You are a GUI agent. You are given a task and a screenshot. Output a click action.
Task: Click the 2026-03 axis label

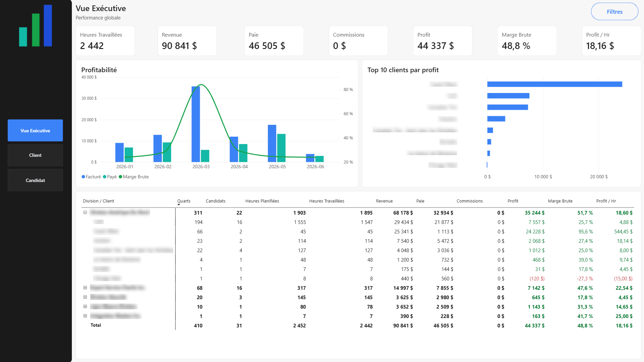coord(201,167)
